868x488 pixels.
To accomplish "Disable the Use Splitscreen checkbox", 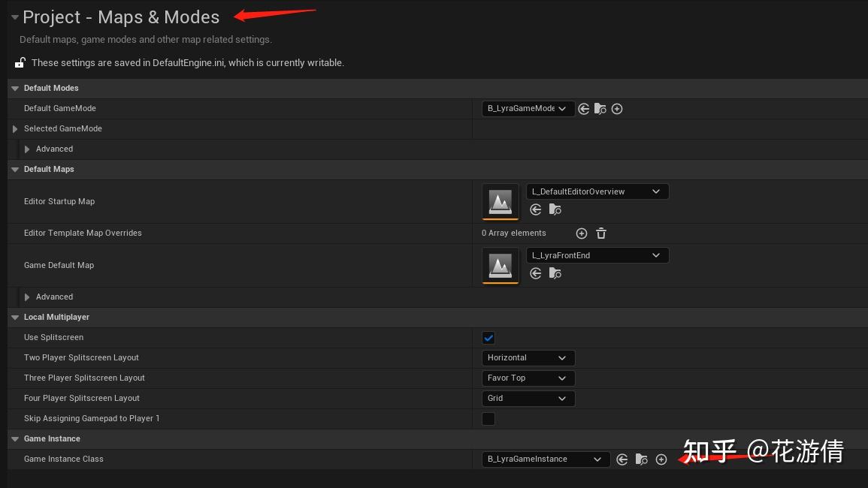I will pyautogui.click(x=488, y=338).
